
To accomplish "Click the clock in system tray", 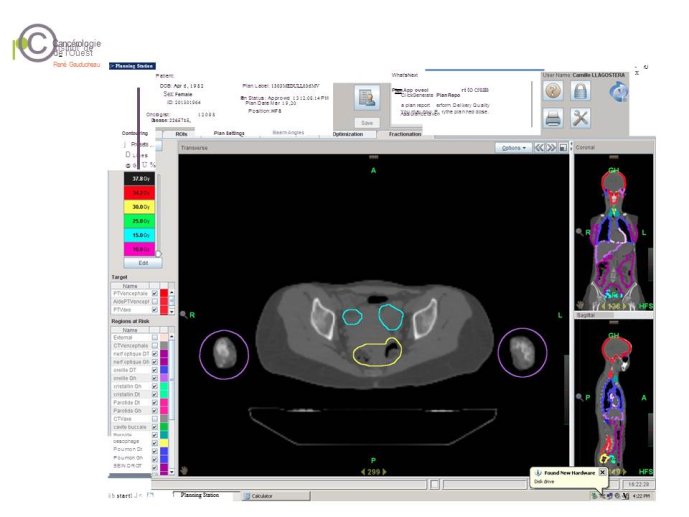I will 642,496.
